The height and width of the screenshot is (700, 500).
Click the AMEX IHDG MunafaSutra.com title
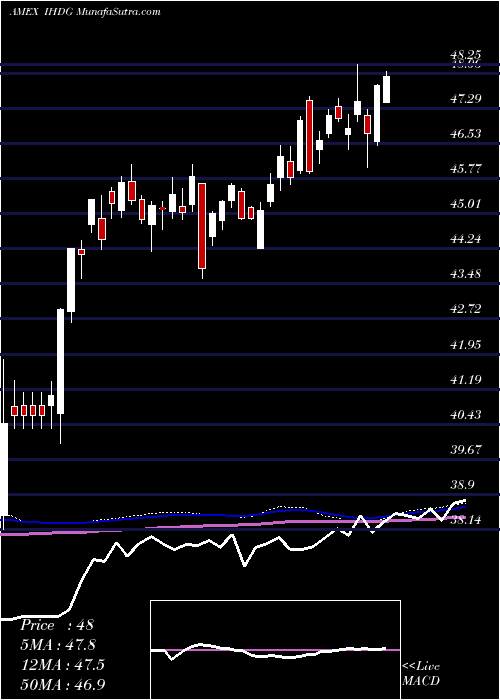[x=85, y=12]
